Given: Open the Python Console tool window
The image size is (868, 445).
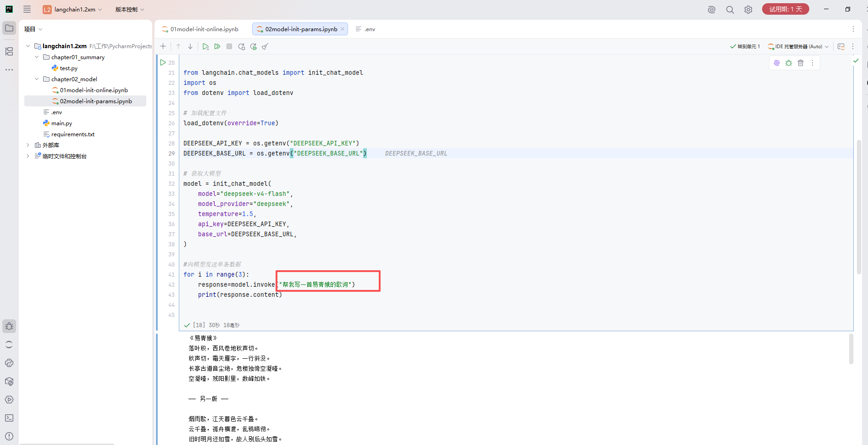Looking at the screenshot, I should pyautogui.click(x=9, y=363).
